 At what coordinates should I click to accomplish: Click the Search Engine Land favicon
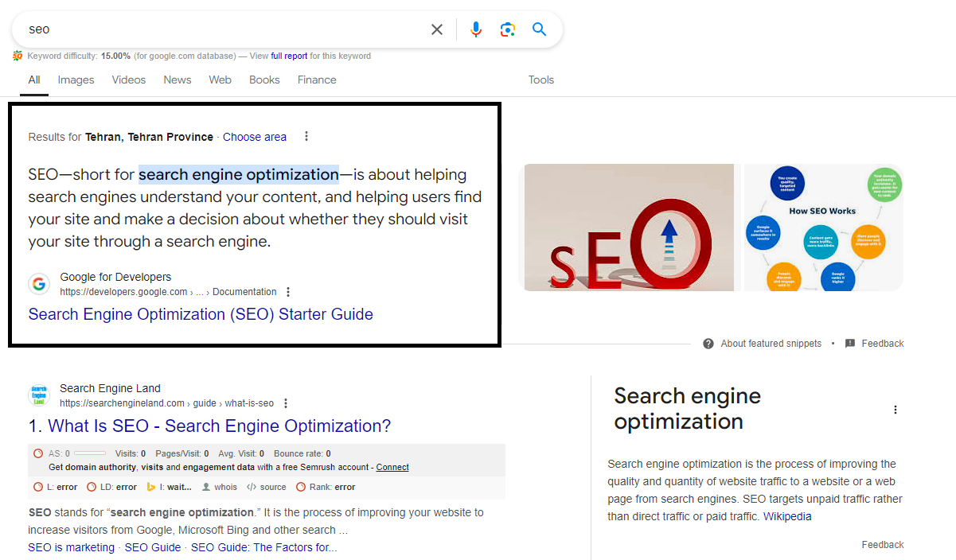39,395
